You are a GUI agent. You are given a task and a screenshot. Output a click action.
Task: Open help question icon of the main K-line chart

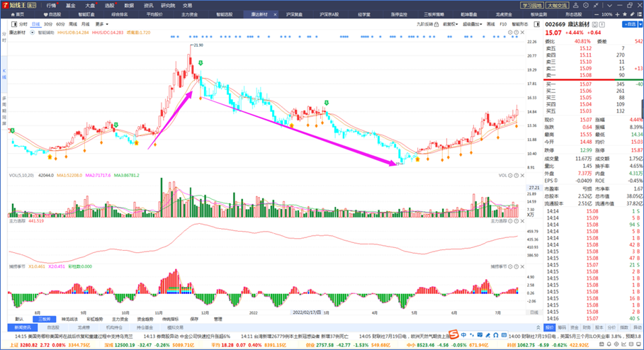516,33
